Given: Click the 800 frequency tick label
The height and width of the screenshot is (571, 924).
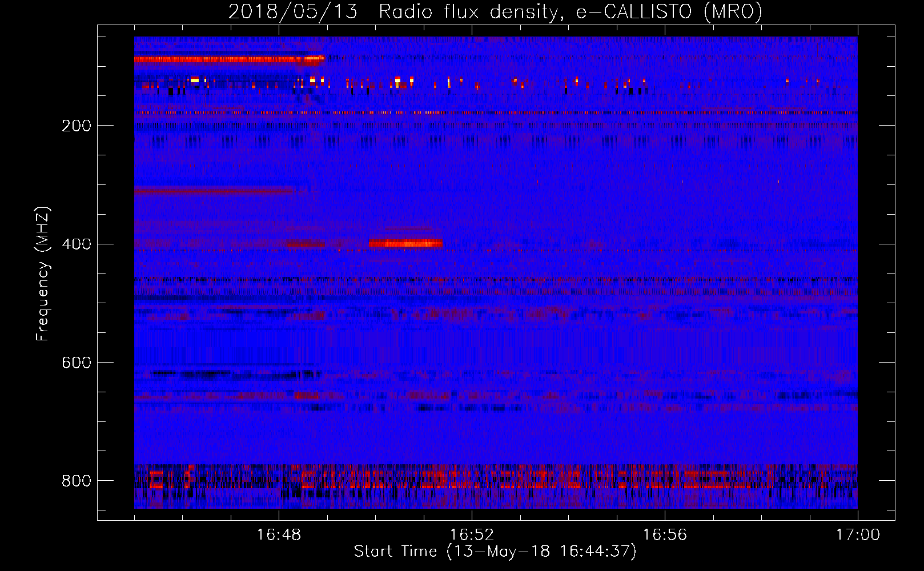Looking at the screenshot, I should click(x=77, y=481).
